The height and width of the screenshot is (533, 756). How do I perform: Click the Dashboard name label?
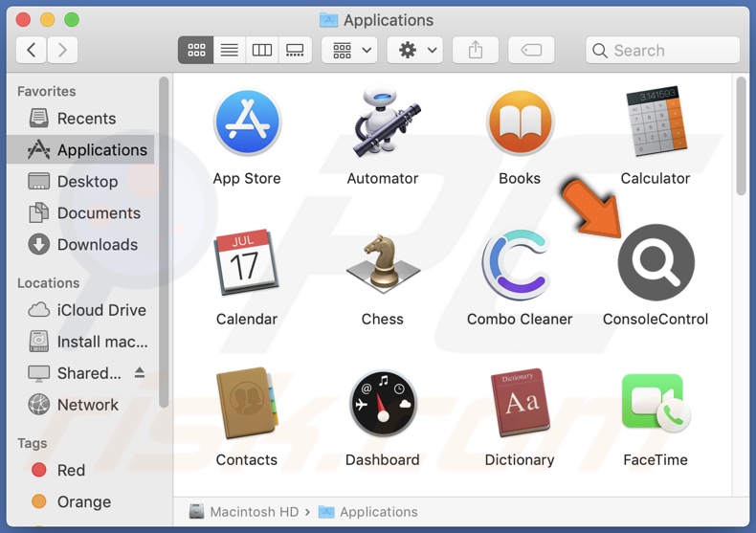[x=383, y=459]
